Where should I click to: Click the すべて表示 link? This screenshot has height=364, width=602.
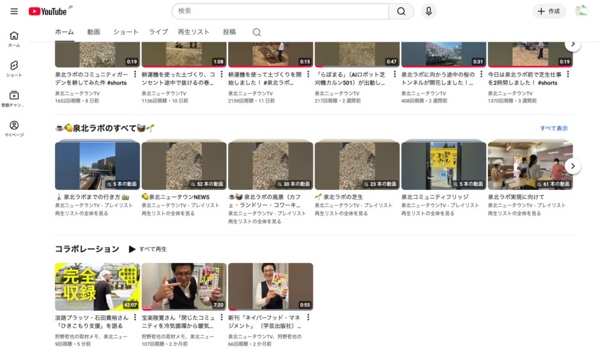[553, 128]
